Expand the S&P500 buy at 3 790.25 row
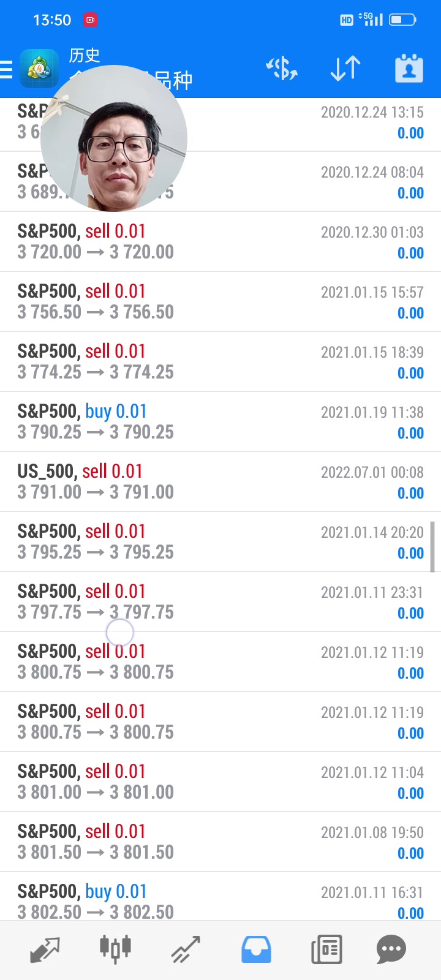 [x=221, y=421]
